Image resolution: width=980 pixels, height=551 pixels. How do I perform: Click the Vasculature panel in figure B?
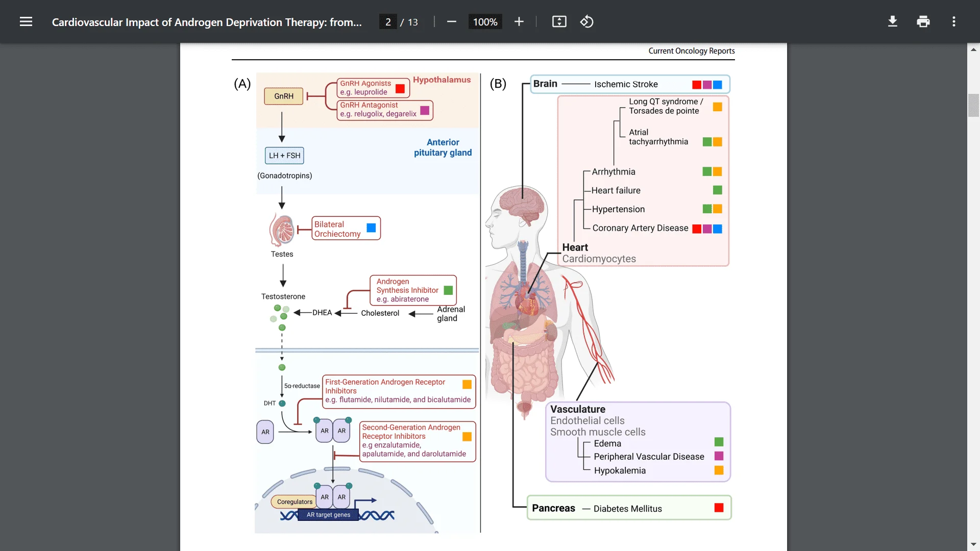[637, 441]
